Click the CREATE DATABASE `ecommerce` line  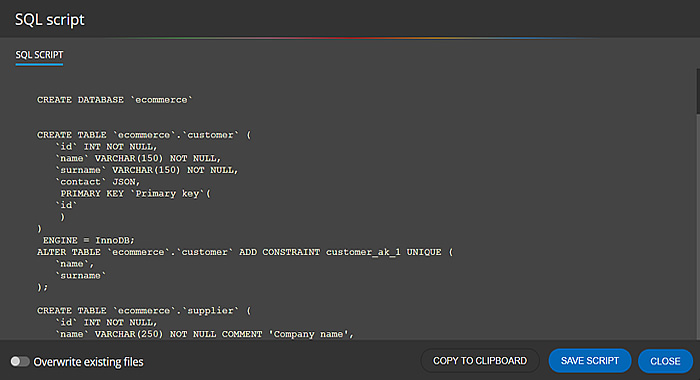[x=115, y=100]
